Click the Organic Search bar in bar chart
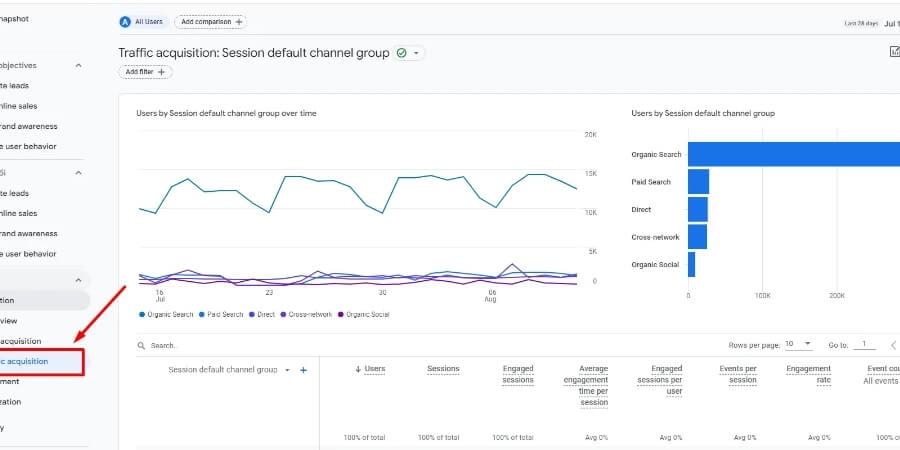 [794, 154]
